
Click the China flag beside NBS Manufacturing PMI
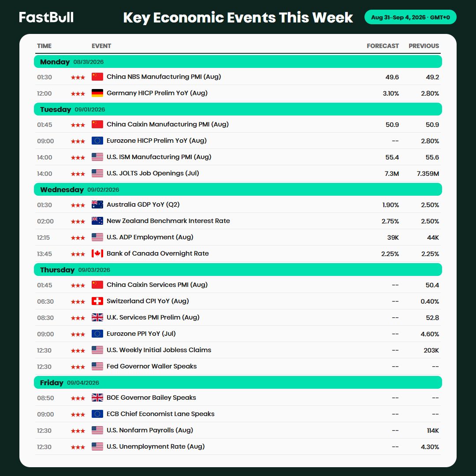[x=97, y=77]
